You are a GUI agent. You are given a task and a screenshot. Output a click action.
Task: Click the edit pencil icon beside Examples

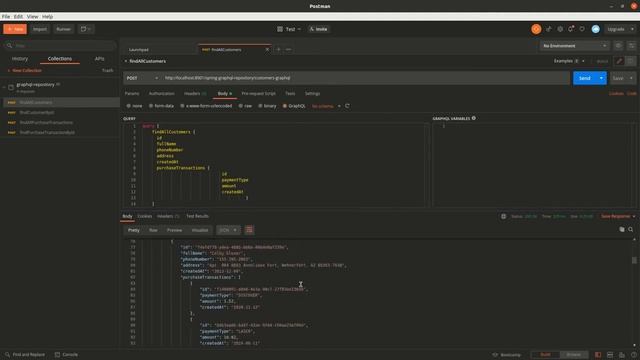point(619,61)
